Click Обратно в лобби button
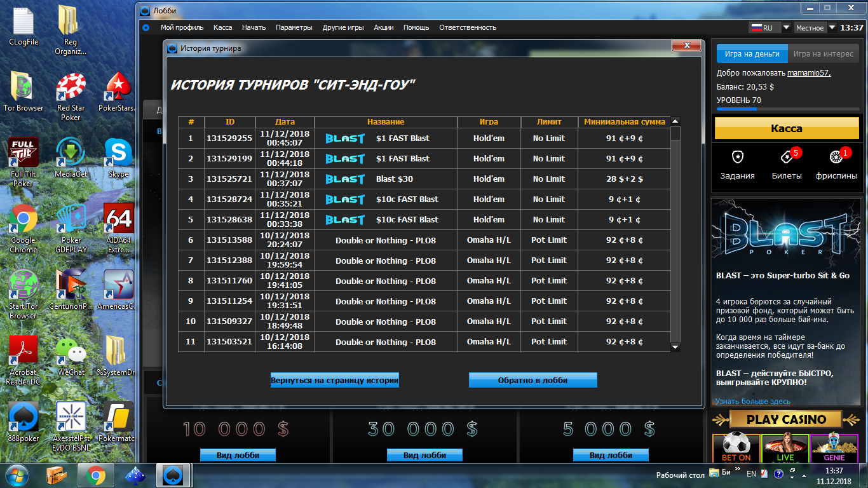868x488 pixels. [532, 380]
